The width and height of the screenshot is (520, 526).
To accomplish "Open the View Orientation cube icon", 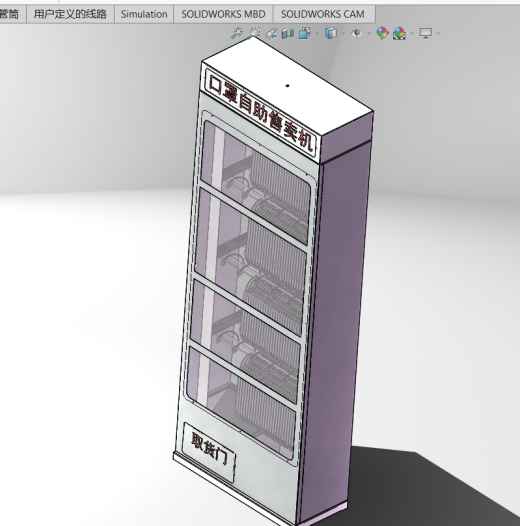I will point(304,33).
